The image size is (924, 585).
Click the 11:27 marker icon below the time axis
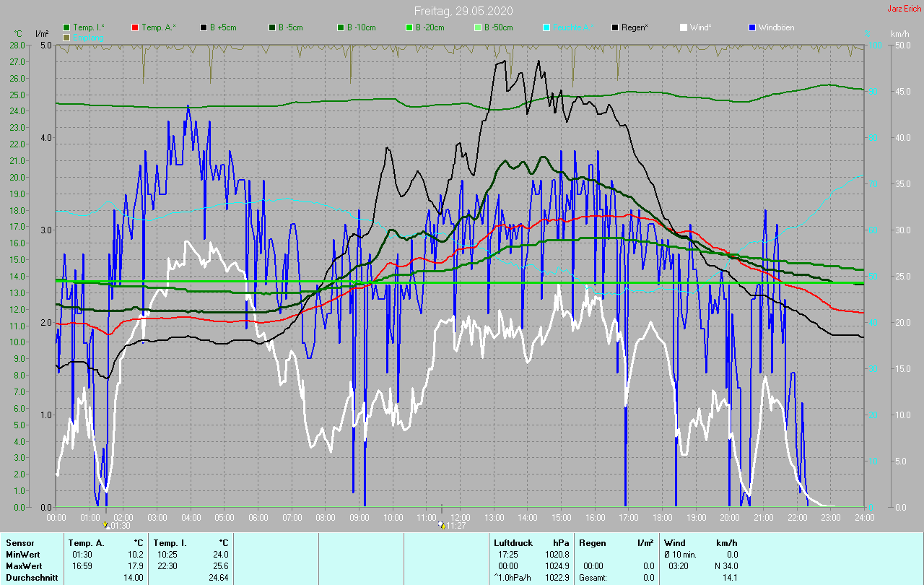point(442,526)
